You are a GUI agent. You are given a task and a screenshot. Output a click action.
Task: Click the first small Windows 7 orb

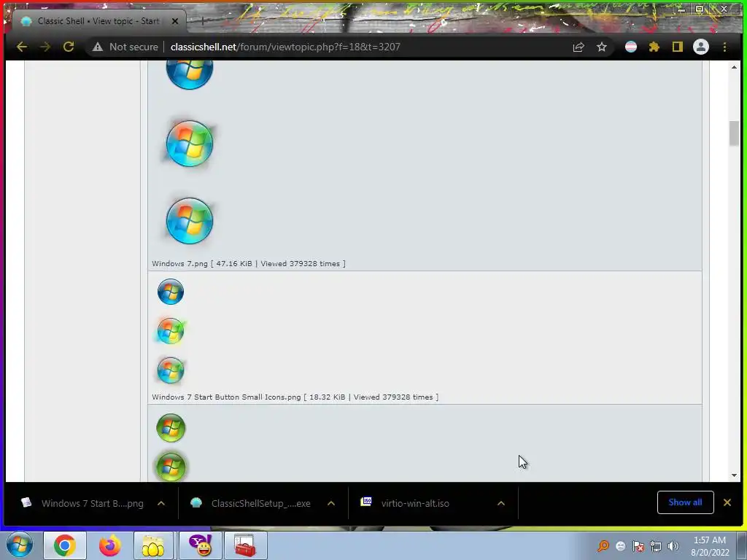(171, 292)
